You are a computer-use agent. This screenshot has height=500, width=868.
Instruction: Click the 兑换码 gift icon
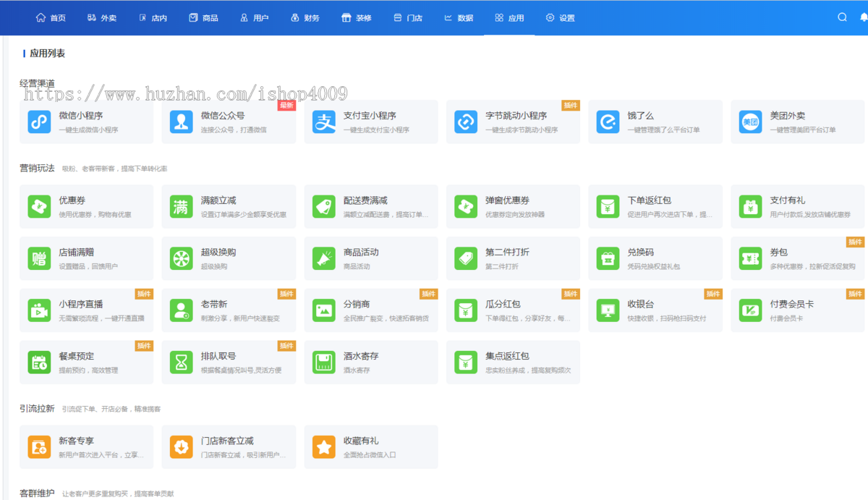(608, 259)
